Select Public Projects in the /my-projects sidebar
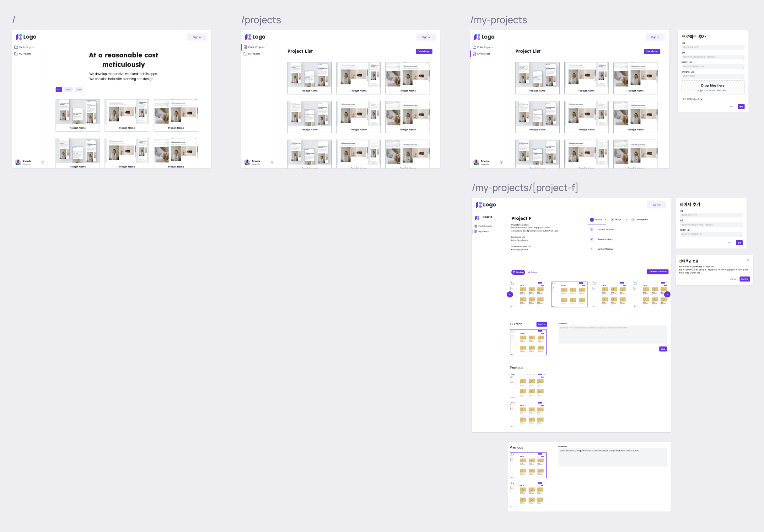764x532 pixels. [483, 47]
